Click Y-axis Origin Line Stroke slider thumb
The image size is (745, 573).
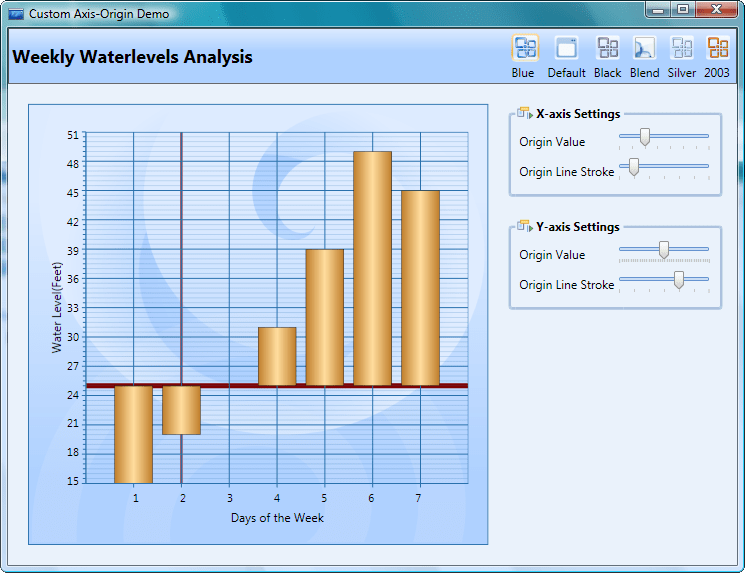click(679, 280)
